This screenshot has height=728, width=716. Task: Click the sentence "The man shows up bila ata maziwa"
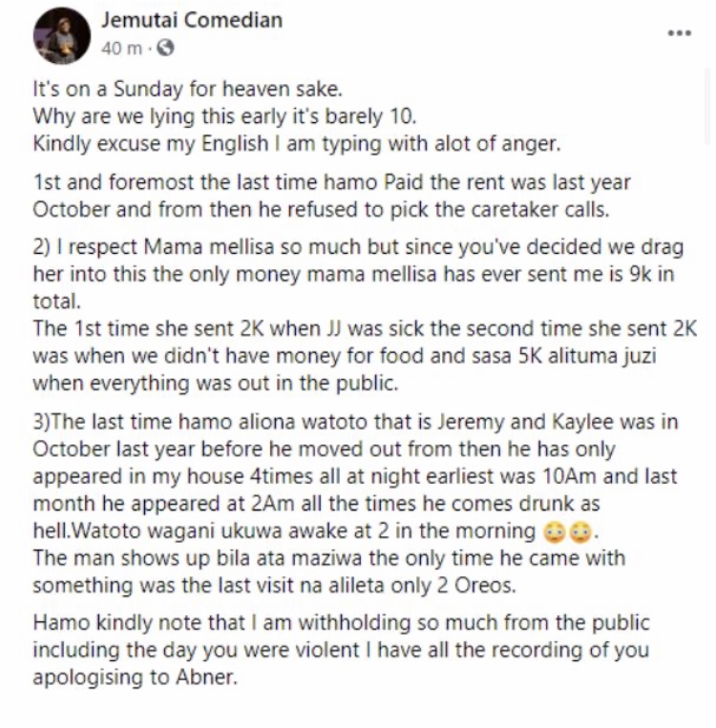[x=329, y=572]
